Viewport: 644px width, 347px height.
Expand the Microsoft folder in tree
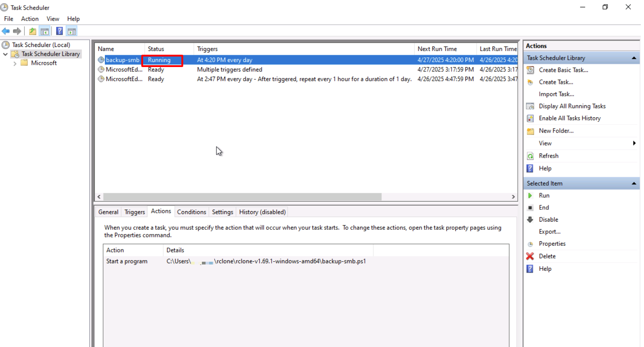[15, 63]
